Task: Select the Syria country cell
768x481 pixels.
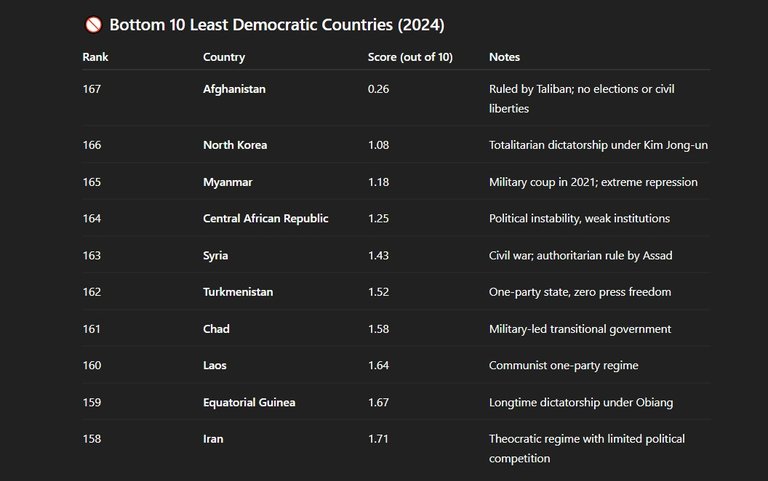Action: [x=216, y=256]
